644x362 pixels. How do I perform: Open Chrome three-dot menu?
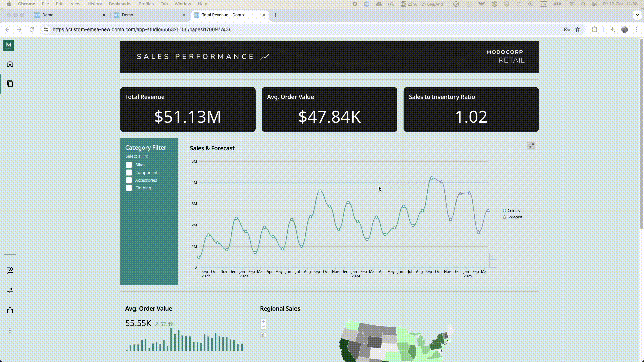(637, 29)
